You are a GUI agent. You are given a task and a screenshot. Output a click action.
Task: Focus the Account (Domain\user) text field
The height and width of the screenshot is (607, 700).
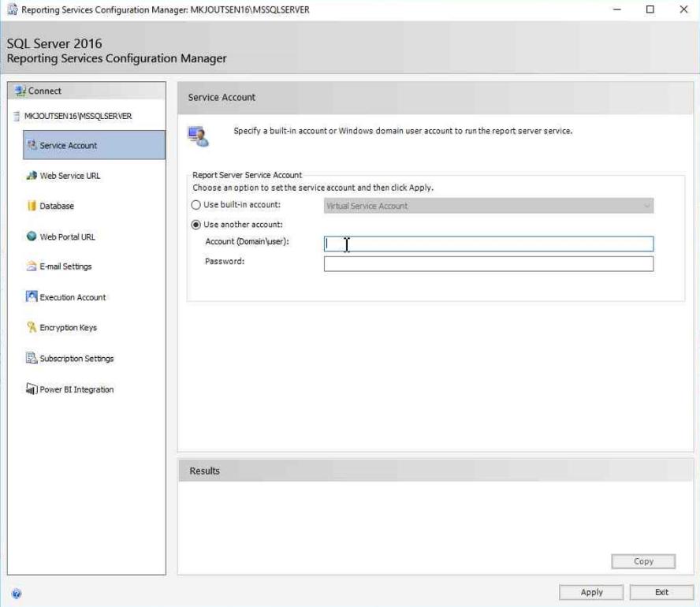489,244
